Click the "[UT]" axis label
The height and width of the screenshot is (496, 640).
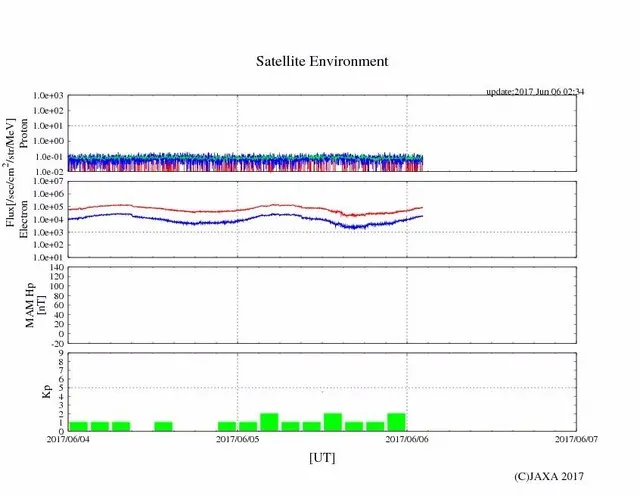pos(322,457)
